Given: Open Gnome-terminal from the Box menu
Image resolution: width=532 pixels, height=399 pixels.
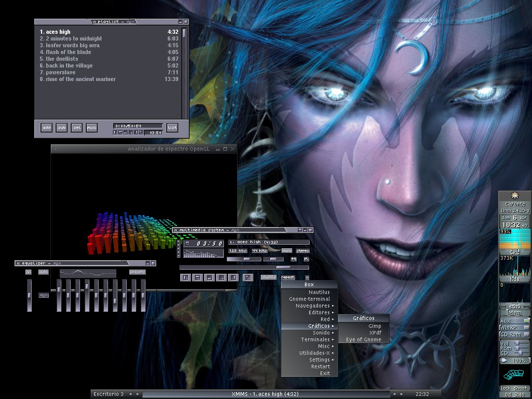Looking at the screenshot, I should (x=309, y=299).
